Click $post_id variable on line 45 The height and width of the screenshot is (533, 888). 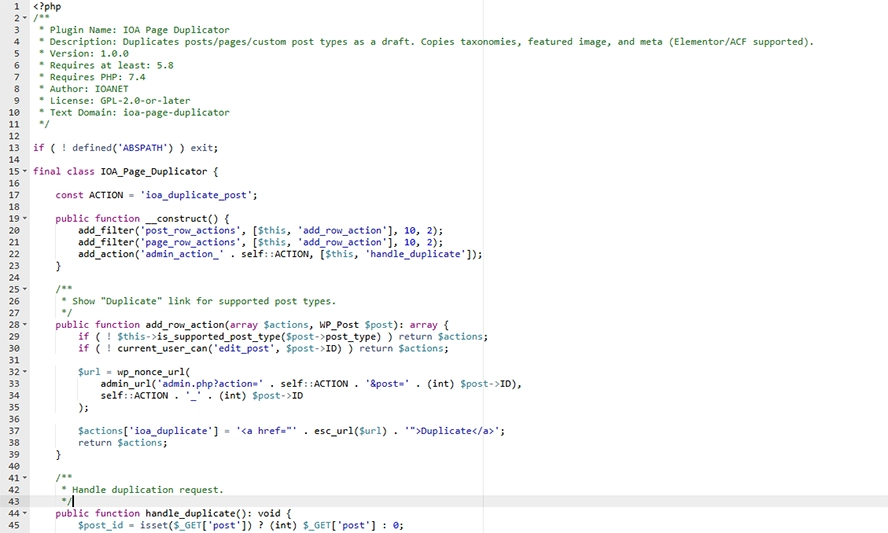coord(100,525)
